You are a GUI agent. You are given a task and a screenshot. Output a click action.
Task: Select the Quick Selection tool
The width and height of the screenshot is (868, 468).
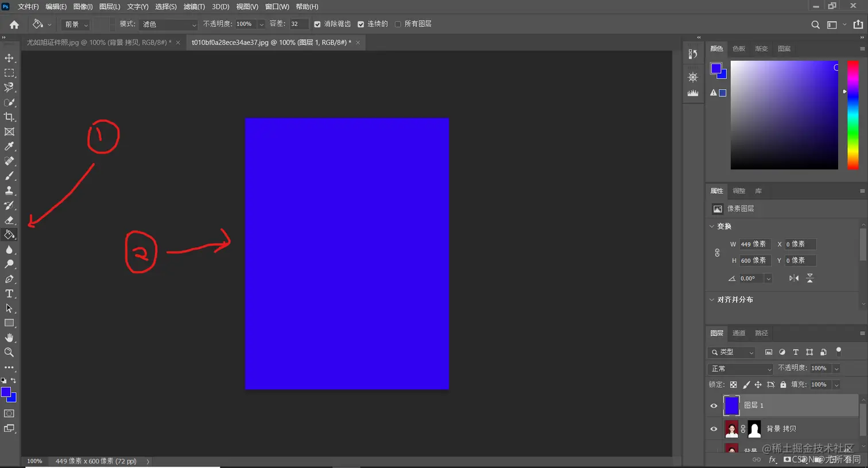point(9,102)
